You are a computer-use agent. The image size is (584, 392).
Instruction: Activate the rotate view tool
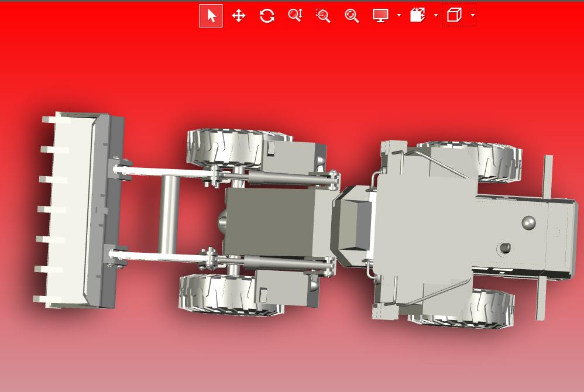coord(267,16)
